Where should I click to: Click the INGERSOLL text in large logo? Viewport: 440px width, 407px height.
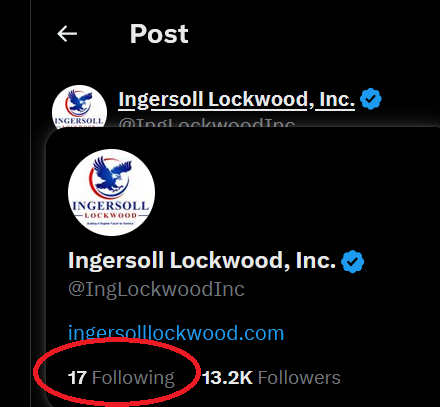tap(111, 206)
